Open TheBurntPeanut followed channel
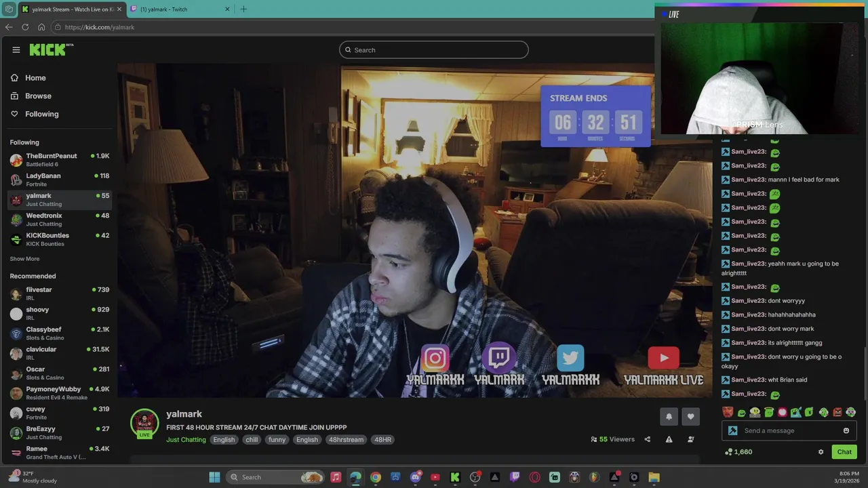The width and height of the screenshot is (868, 488). tap(60, 160)
